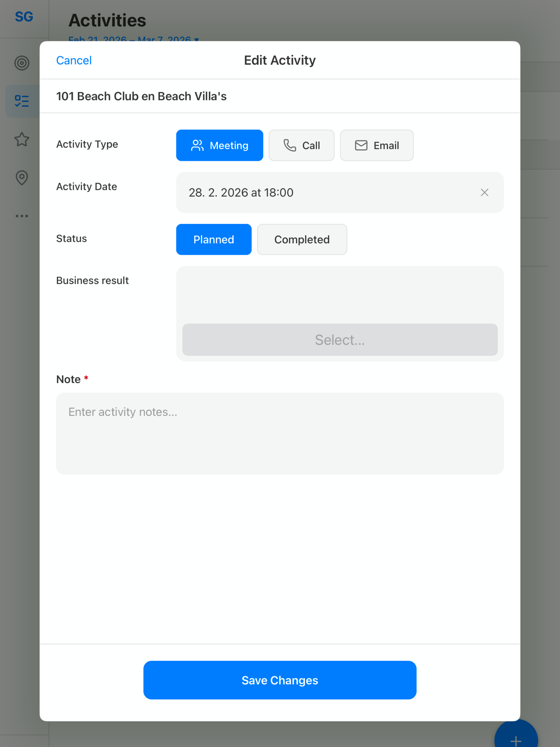Clear the activity date value
The height and width of the screenshot is (747, 560).
click(484, 192)
